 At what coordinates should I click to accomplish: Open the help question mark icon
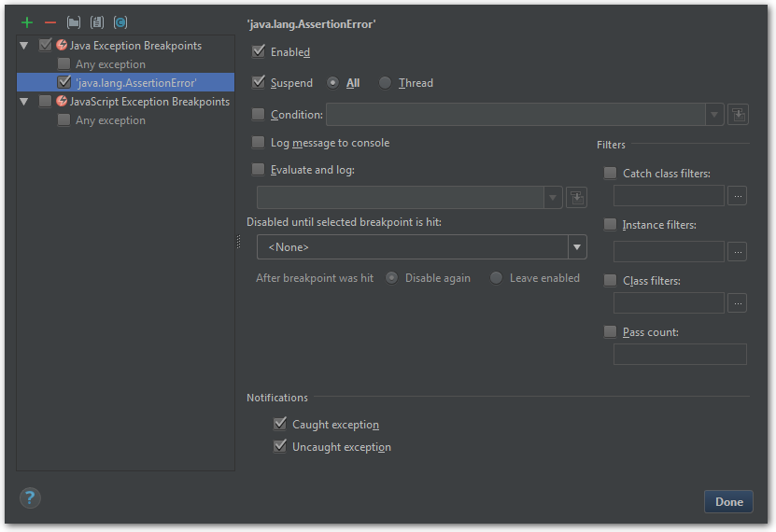30,497
